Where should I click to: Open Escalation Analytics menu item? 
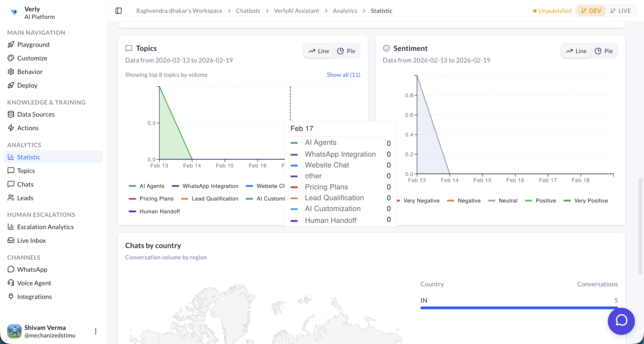click(45, 227)
